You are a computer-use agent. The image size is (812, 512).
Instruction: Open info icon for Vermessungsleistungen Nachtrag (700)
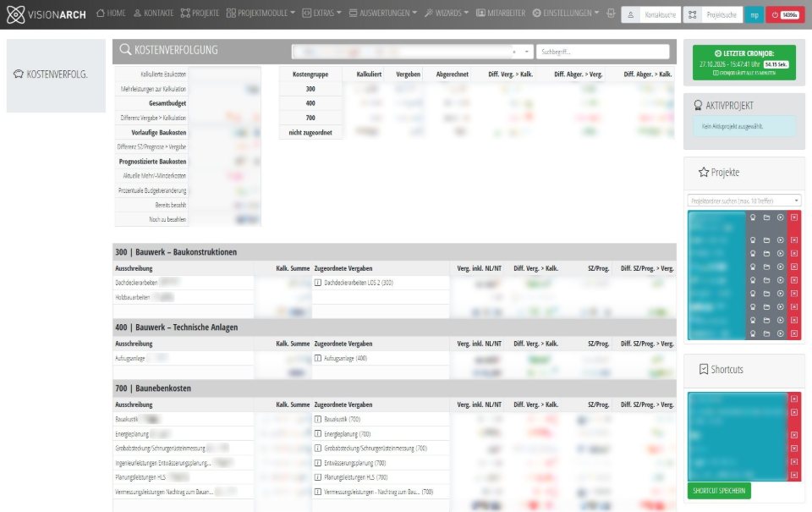point(318,492)
